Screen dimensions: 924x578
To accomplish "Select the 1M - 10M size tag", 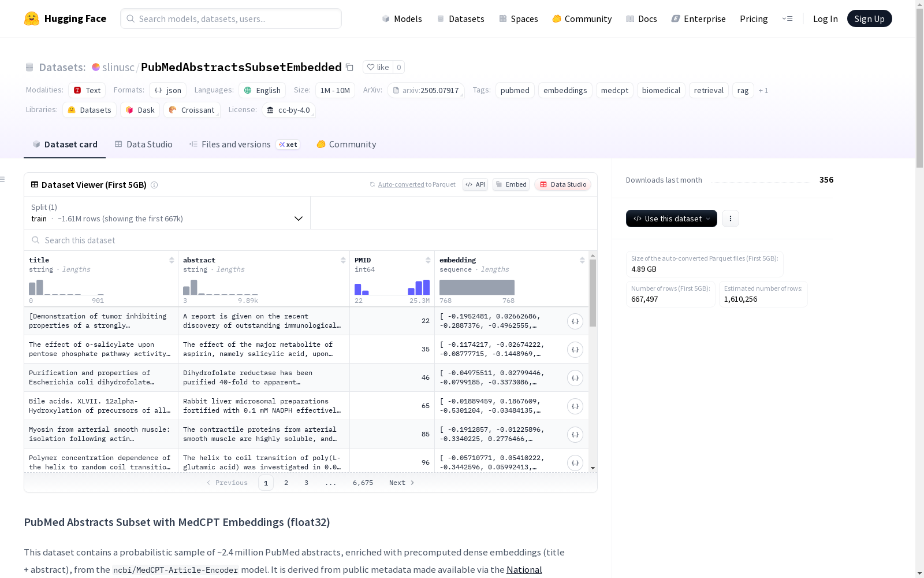I will click(x=335, y=90).
